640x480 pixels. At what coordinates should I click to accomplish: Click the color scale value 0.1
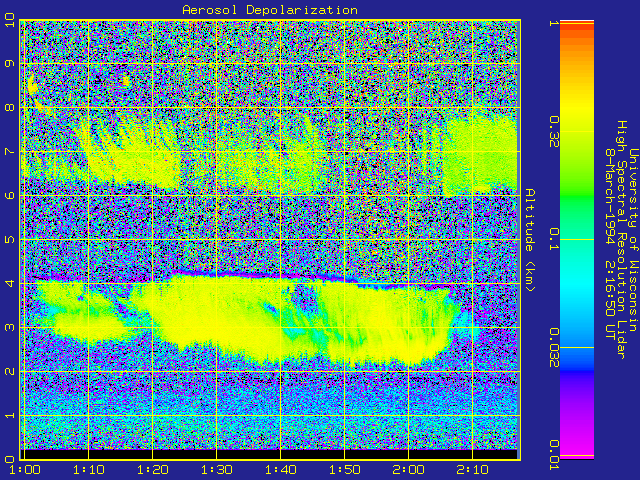pos(554,239)
